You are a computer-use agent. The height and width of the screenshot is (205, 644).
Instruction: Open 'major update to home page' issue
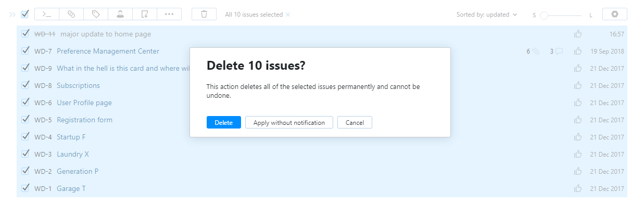coord(106,34)
